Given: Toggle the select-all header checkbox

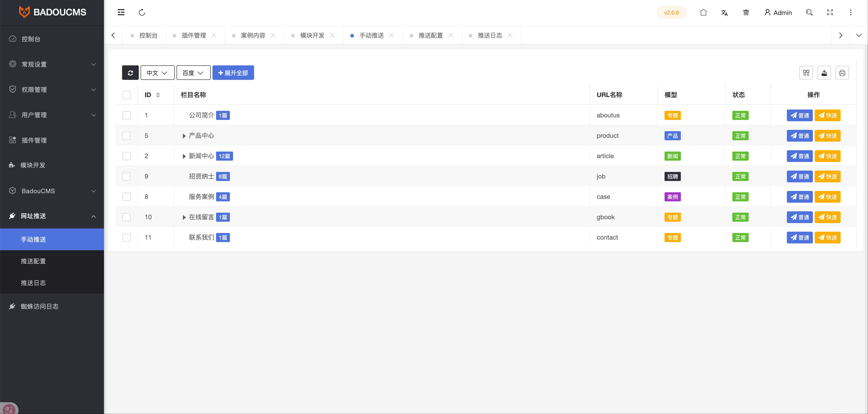Looking at the screenshot, I should click(x=126, y=95).
